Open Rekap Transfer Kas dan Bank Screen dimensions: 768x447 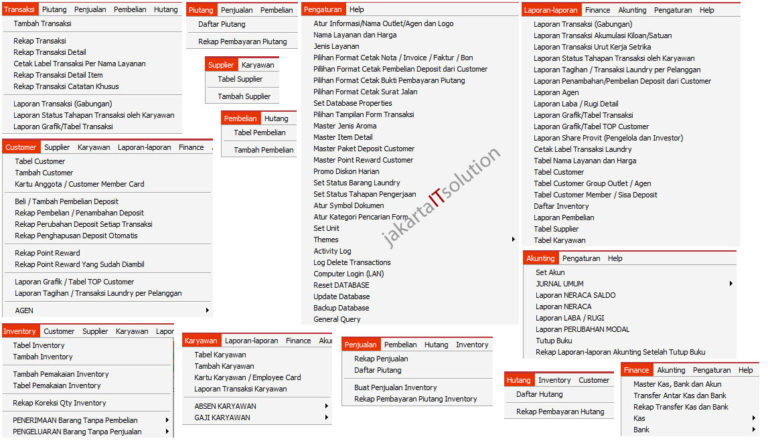(680, 407)
